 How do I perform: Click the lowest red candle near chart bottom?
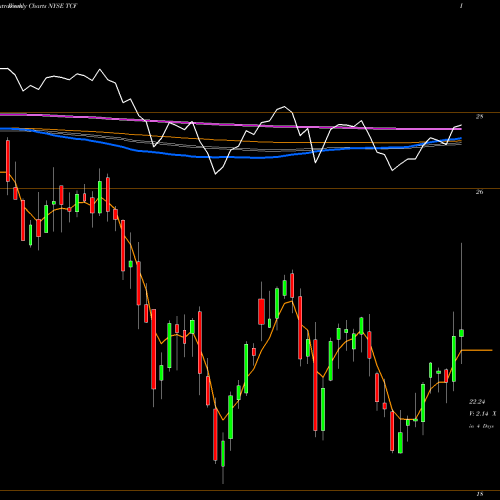(215, 435)
